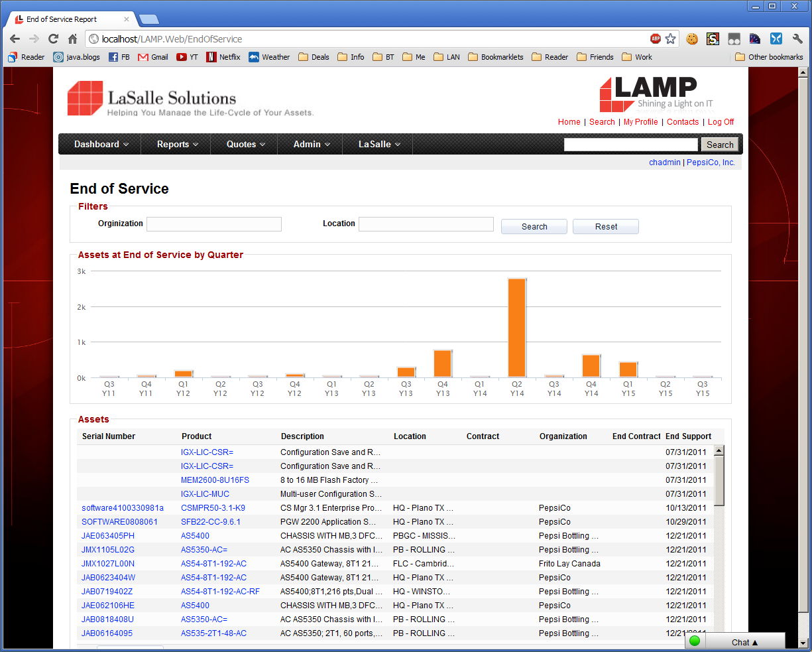Click the LaSalle Solutions logo
Image resolution: width=812 pixels, height=652 pixels.
pyautogui.click(x=190, y=98)
